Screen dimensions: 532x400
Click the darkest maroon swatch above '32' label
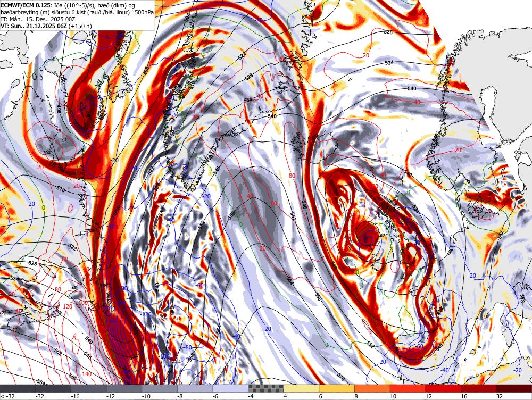514,388
